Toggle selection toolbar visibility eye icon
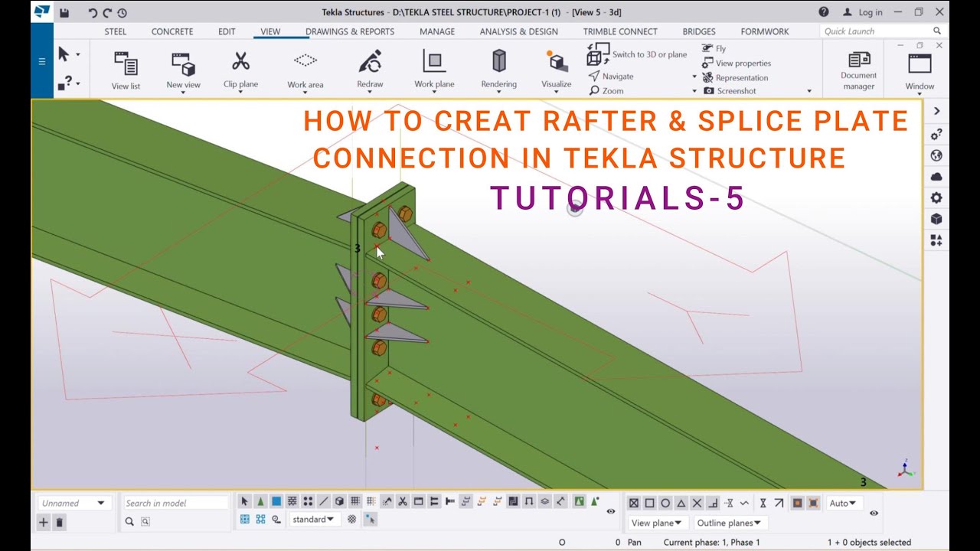Viewport: 980px width, 551px height. tap(611, 511)
